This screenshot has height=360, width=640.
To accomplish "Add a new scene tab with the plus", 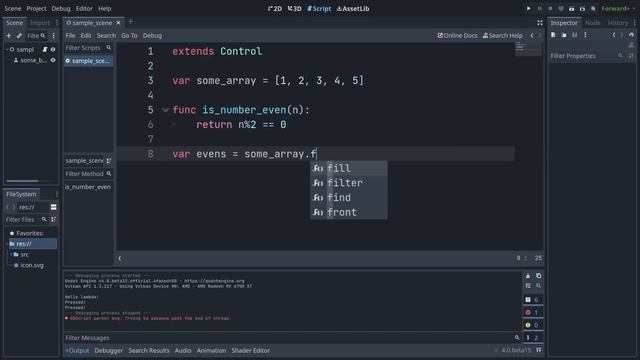I will pos(131,22).
